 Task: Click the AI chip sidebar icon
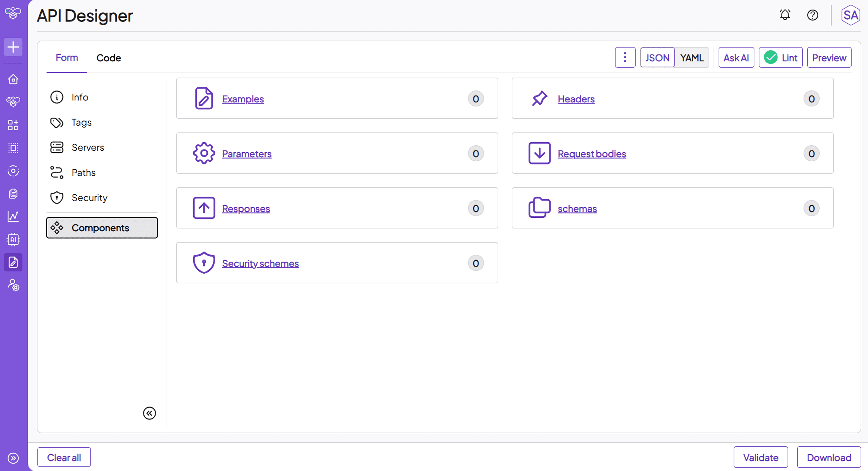[x=13, y=239]
